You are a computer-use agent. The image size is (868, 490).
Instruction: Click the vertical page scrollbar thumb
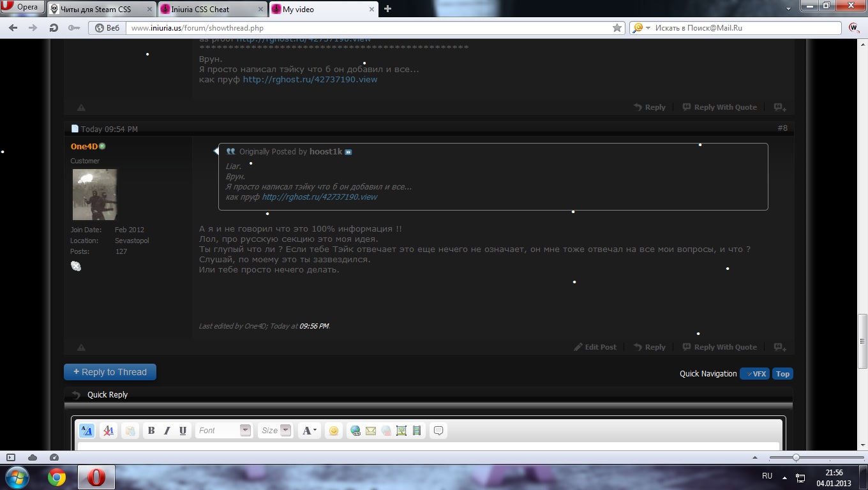862,340
